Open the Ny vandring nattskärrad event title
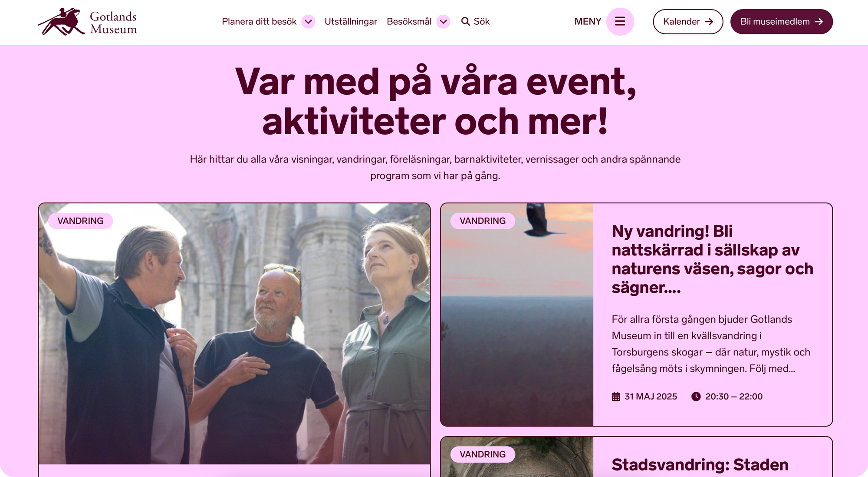The image size is (868, 477). [712, 259]
